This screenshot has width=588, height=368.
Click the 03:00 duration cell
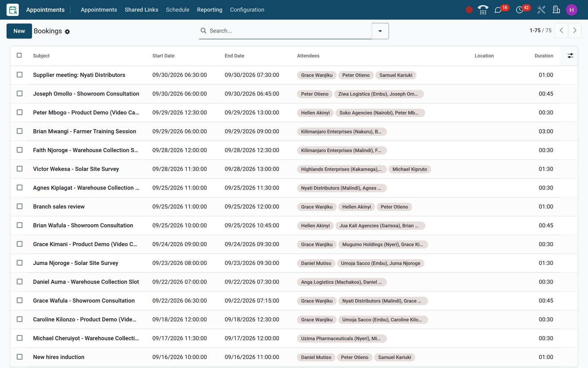(546, 131)
